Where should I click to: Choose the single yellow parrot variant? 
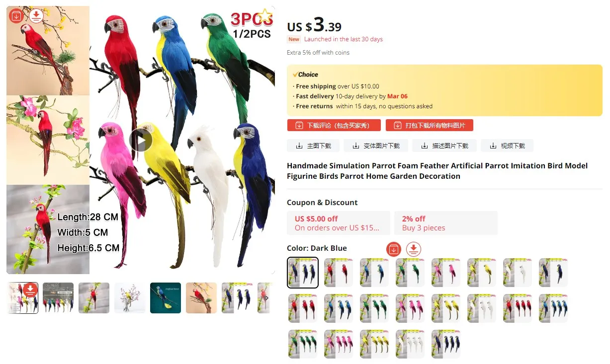482,272
